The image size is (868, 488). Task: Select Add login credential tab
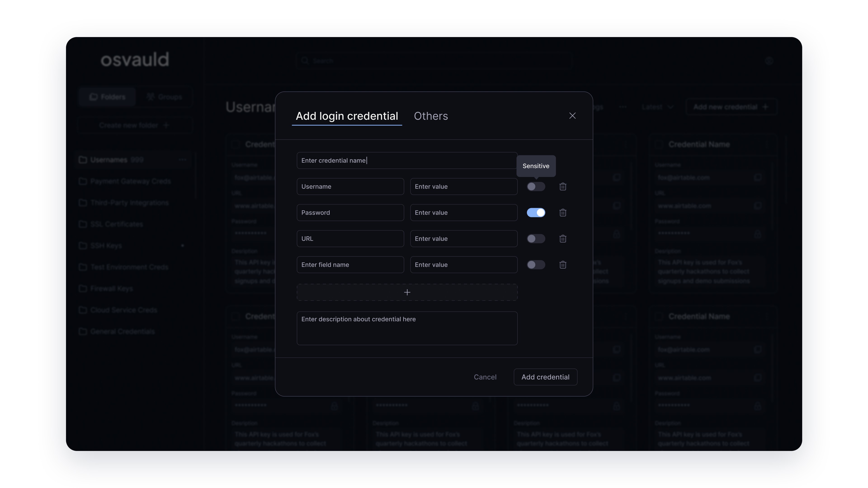tap(347, 116)
